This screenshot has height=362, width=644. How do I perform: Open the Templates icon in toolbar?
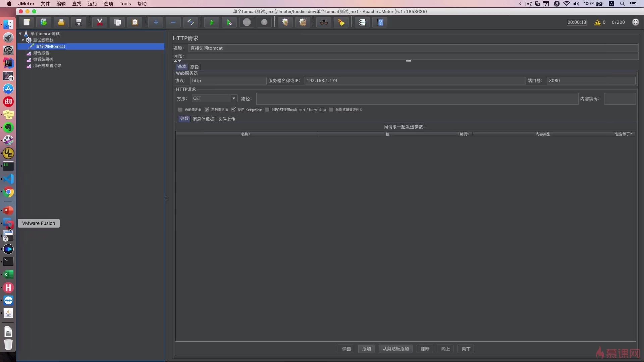[44, 22]
